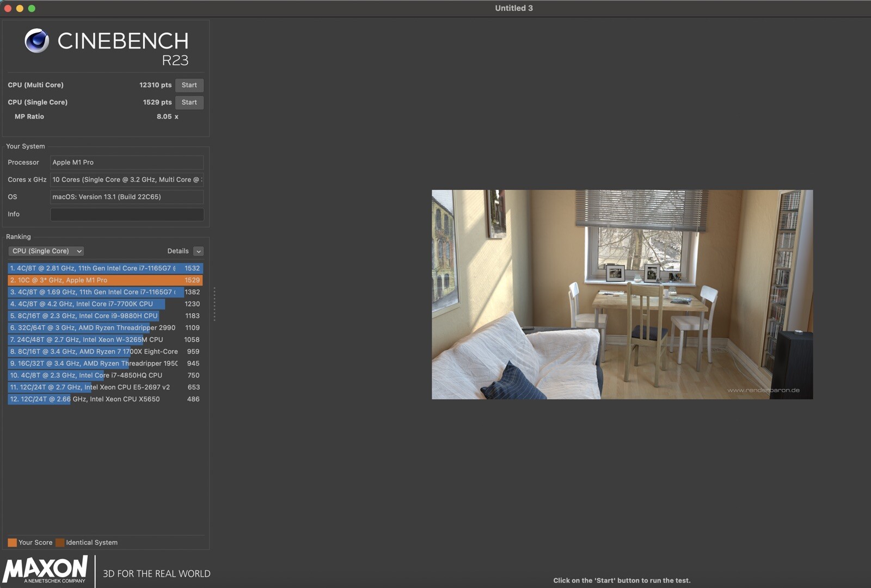
Task: Click the status text about Start button
Action: 622,580
